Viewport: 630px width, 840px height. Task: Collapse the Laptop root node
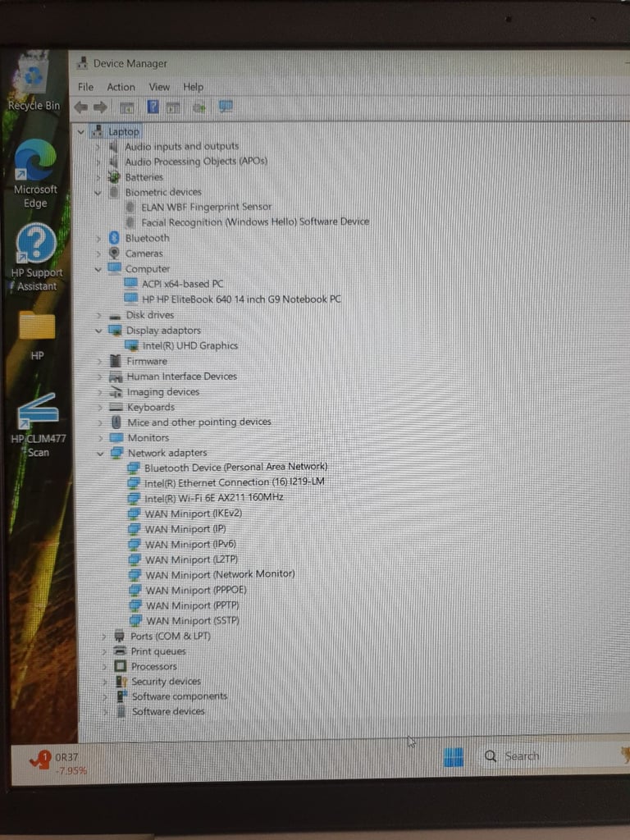81,132
